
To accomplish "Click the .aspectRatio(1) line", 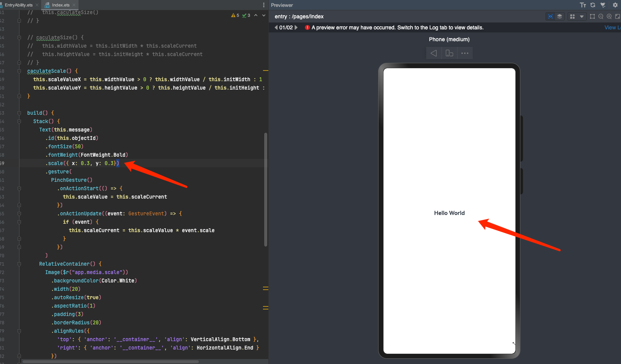I will point(73,306).
